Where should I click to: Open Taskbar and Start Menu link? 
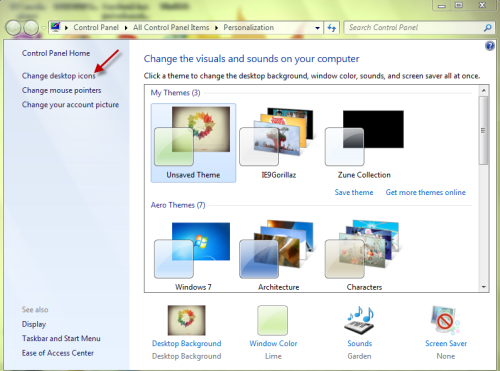click(x=61, y=338)
